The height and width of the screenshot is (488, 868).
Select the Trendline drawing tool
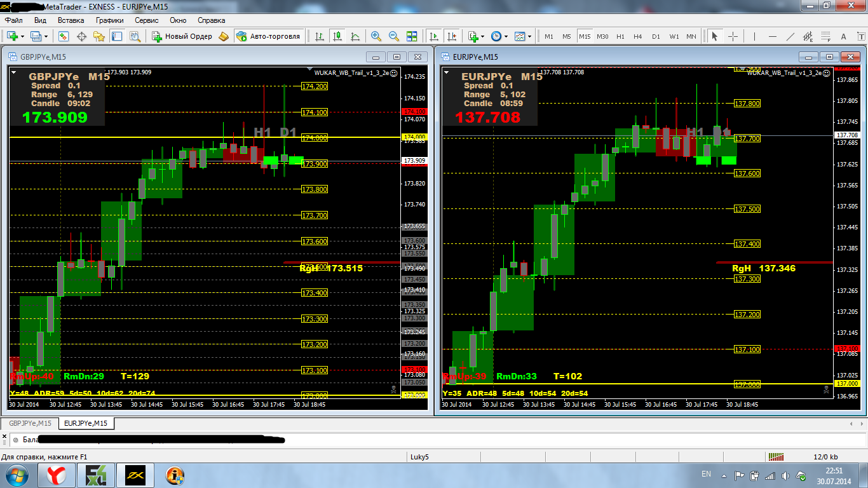pos(790,36)
